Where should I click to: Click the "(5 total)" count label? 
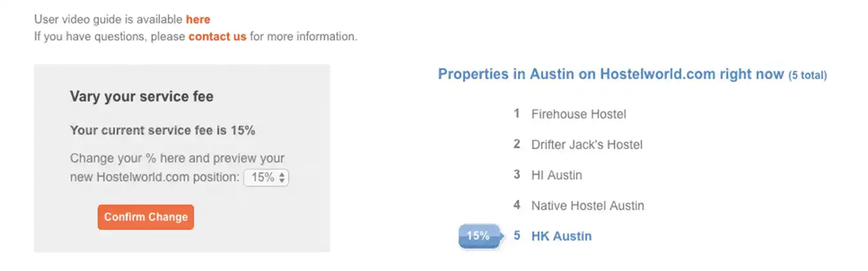808,76
